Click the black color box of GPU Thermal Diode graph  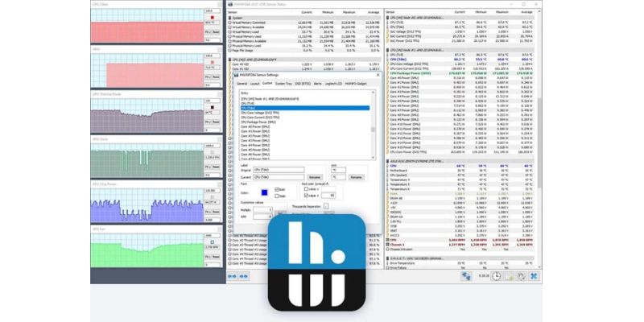pos(213,107)
